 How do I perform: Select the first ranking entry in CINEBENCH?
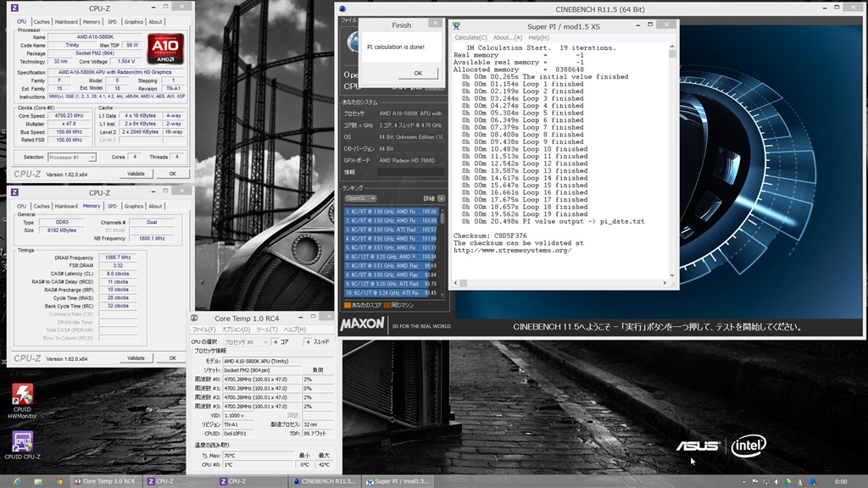tap(390, 211)
